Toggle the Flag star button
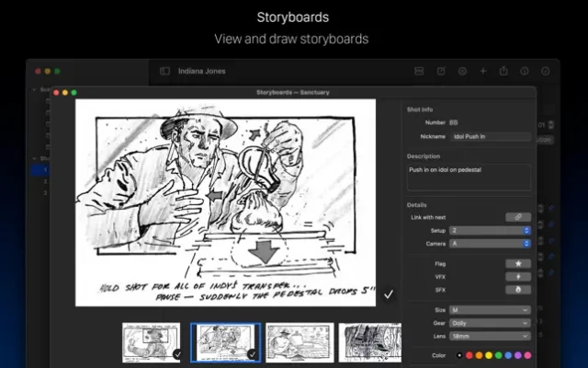588x368 pixels. point(517,263)
